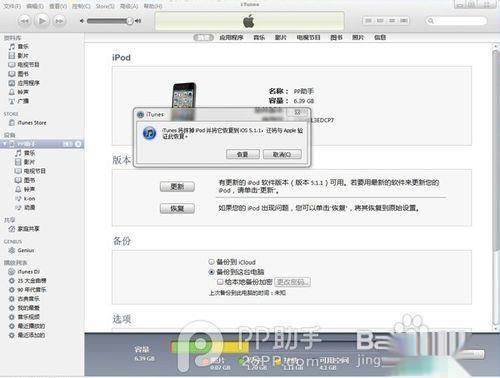The height and width of the screenshot is (378, 500).
Task: Open device 铃声 under the iPod
Action: tap(25, 189)
